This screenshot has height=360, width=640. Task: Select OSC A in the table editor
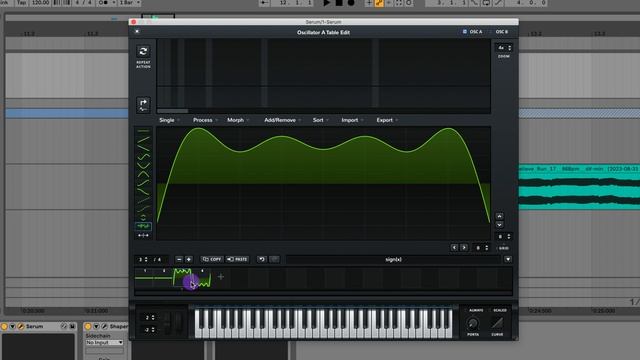(x=473, y=31)
